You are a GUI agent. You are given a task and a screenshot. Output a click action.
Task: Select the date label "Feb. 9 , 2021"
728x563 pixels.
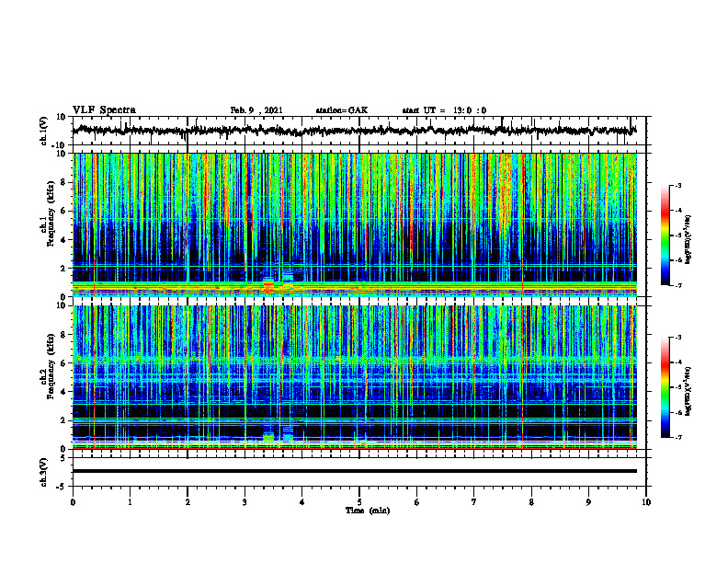point(256,110)
